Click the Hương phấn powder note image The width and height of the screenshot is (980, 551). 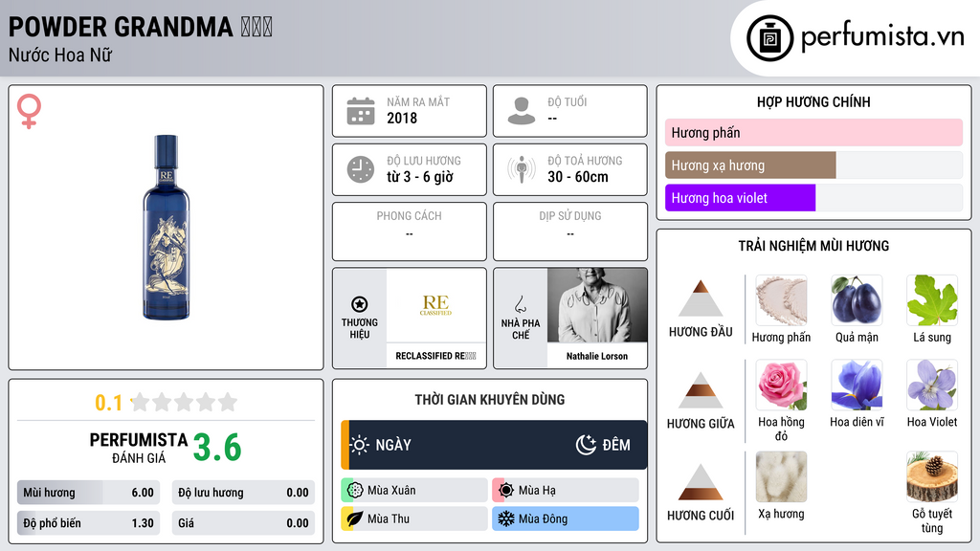(781, 300)
